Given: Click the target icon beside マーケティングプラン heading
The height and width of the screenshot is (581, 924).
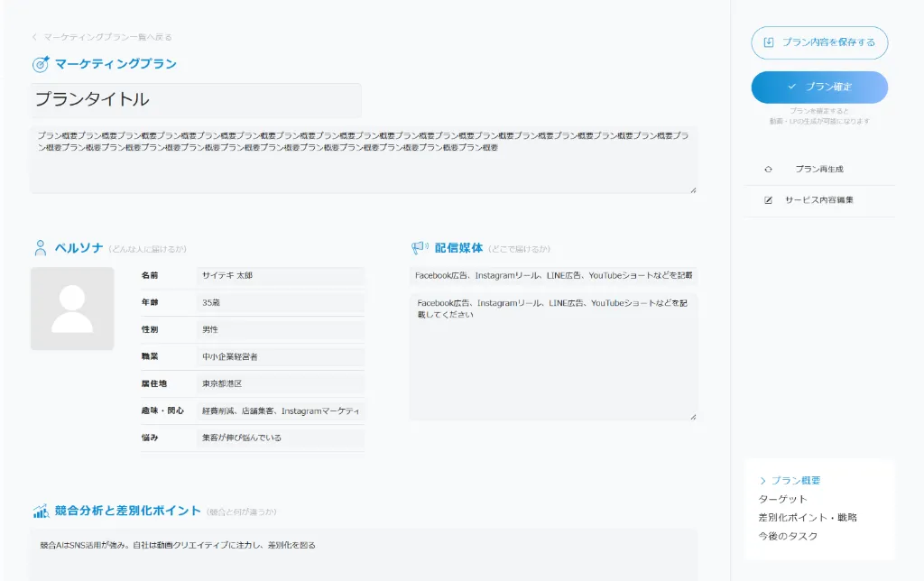Looking at the screenshot, I should 41,64.
